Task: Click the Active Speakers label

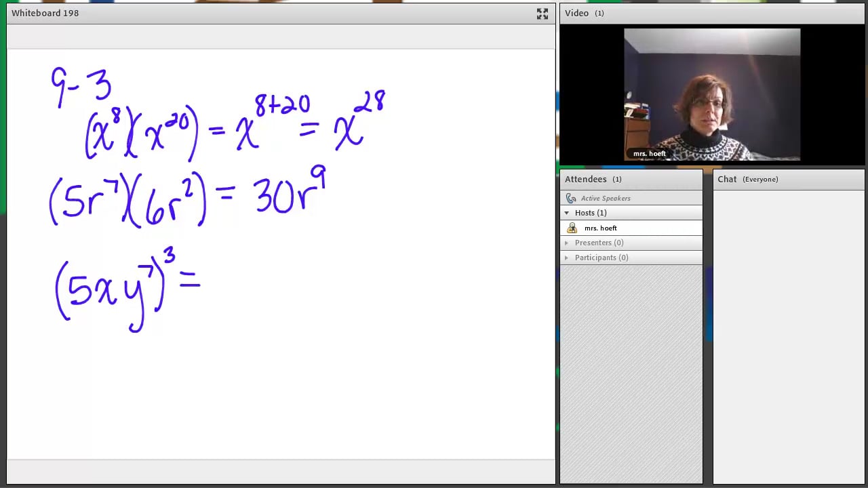Action: coord(606,199)
